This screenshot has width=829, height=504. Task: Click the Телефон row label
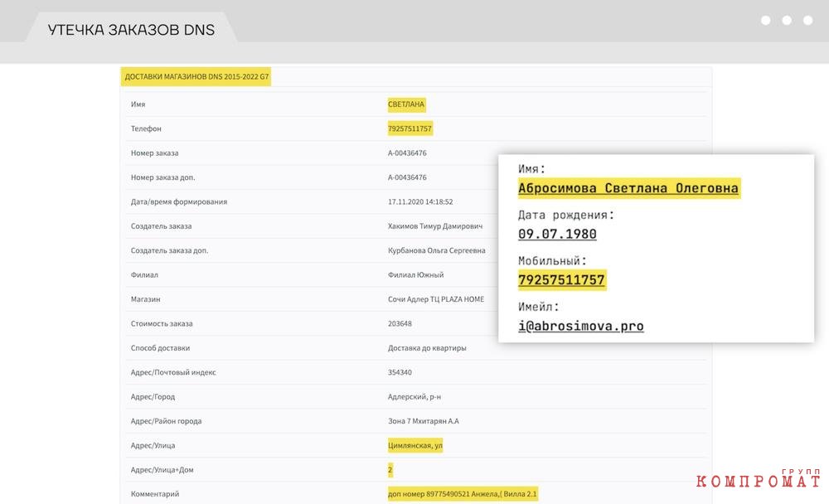(x=146, y=128)
